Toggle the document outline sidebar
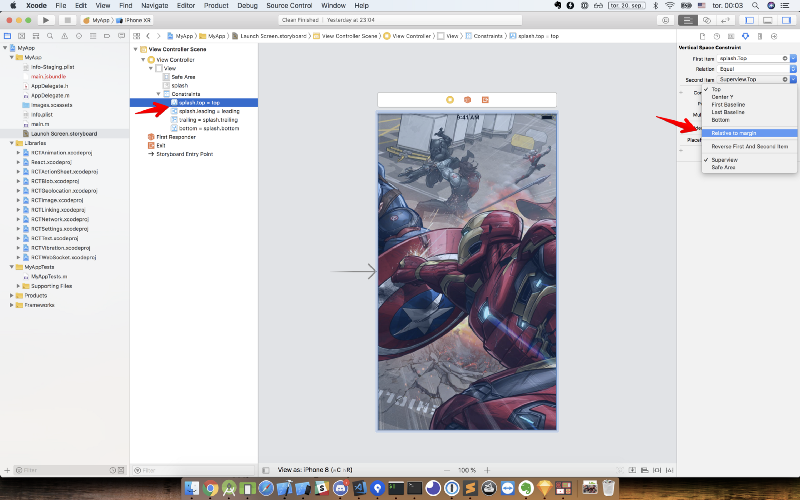The width and height of the screenshot is (800, 500). point(265,470)
